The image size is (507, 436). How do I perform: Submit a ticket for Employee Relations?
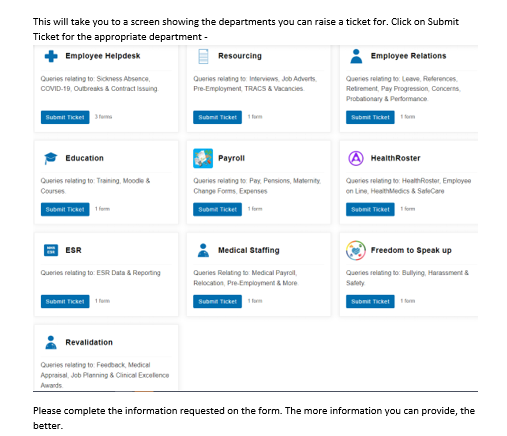pos(370,117)
